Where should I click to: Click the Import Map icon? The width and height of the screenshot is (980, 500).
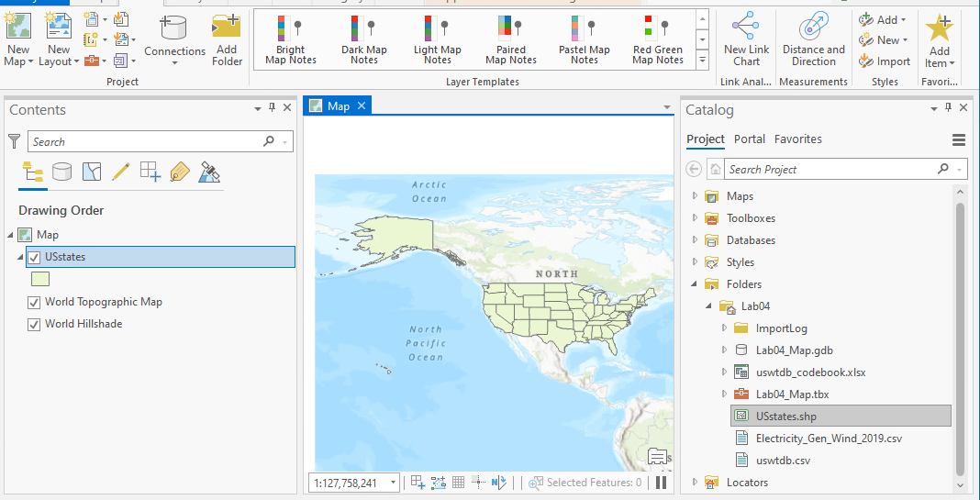click(x=121, y=20)
